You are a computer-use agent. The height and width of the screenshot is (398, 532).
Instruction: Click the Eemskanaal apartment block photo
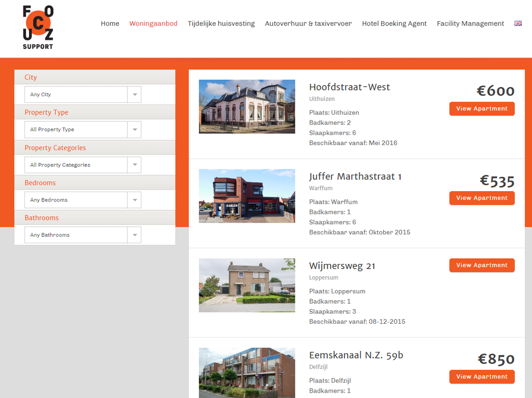pyautogui.click(x=247, y=372)
